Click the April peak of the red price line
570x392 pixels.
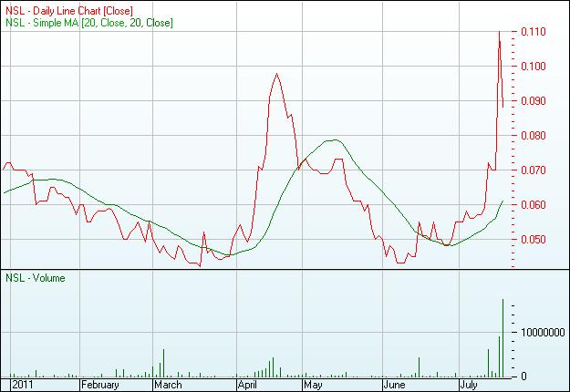[275, 75]
